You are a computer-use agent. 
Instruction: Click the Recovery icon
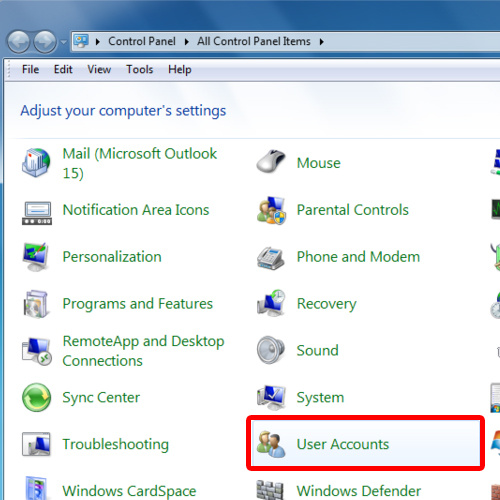click(x=271, y=303)
